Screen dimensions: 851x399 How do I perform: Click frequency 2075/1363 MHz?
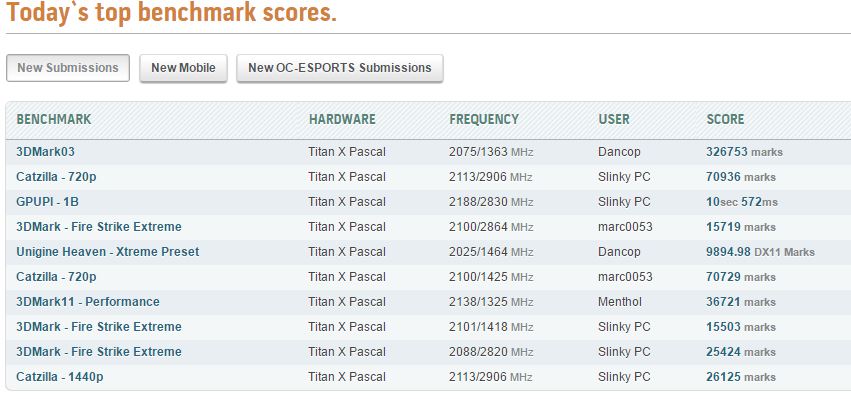click(491, 152)
